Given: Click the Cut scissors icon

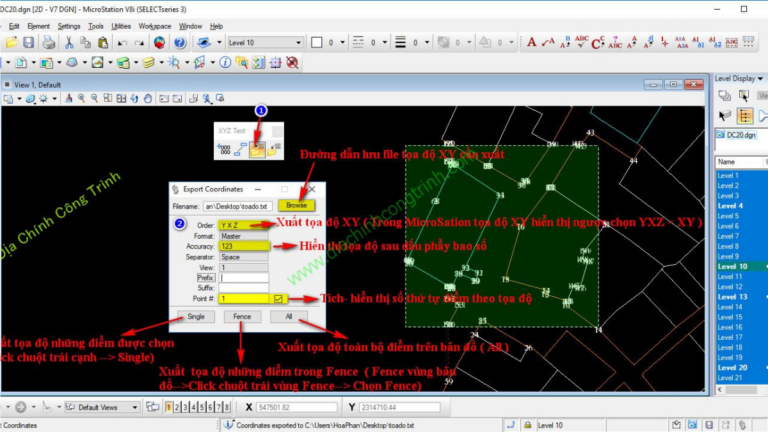Looking at the screenshot, I should click(x=69, y=43).
